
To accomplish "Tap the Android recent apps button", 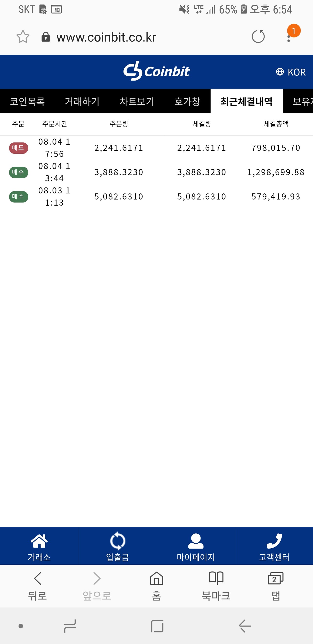I will tap(70, 626).
